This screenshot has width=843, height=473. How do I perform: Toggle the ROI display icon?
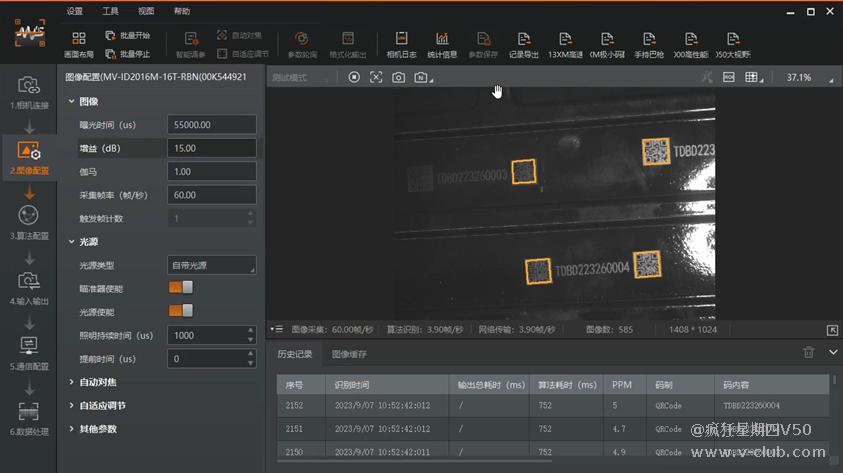pos(728,77)
